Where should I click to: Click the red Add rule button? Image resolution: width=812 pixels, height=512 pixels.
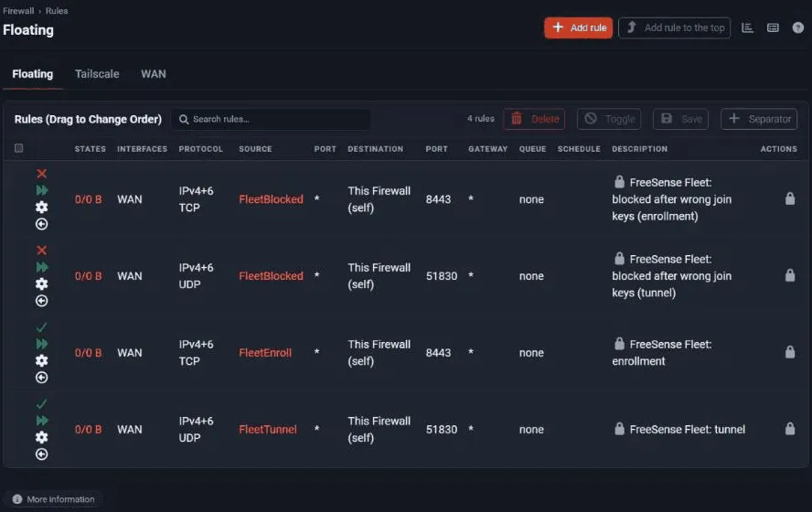tap(579, 28)
